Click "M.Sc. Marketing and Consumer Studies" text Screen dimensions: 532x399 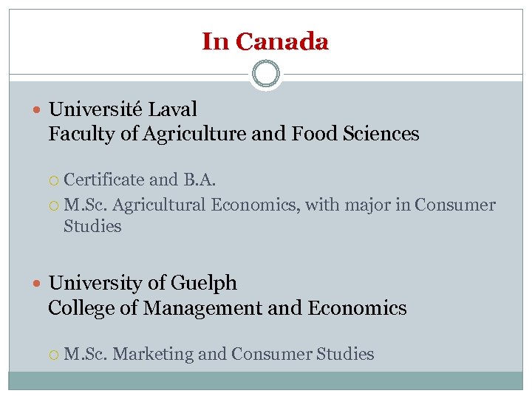click(x=219, y=354)
